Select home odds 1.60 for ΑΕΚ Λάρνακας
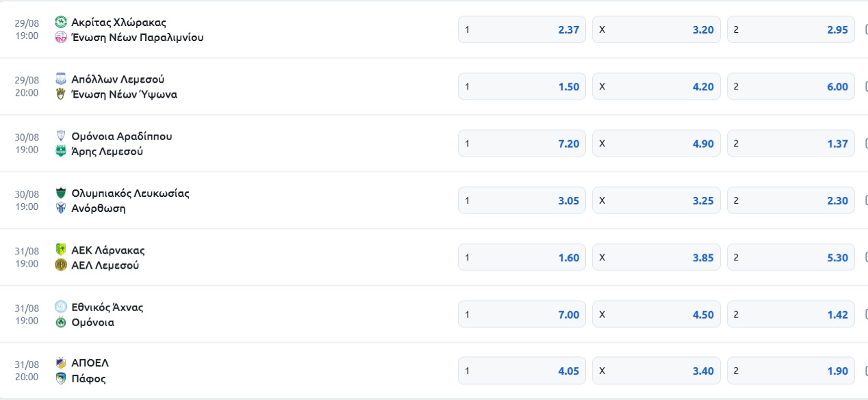 pos(522,258)
